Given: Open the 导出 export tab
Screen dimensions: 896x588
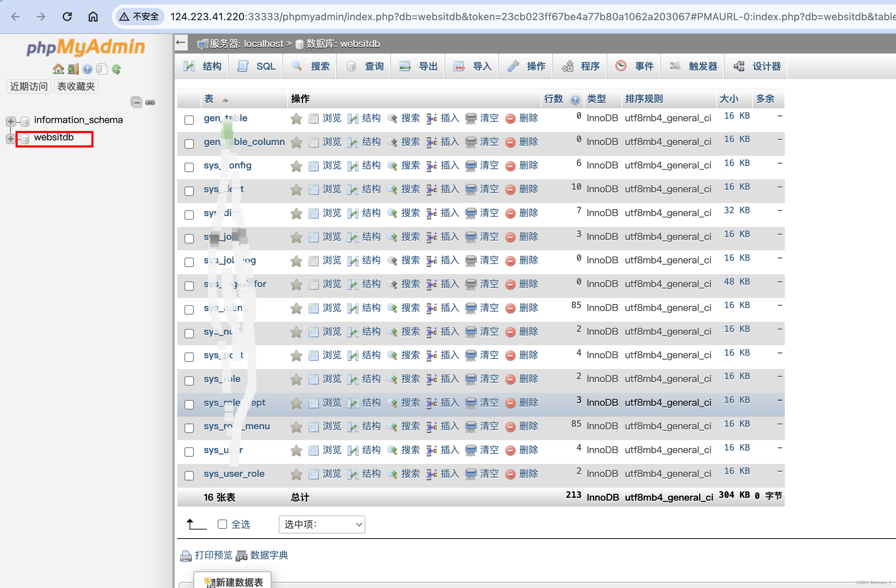Looking at the screenshot, I should (x=418, y=66).
